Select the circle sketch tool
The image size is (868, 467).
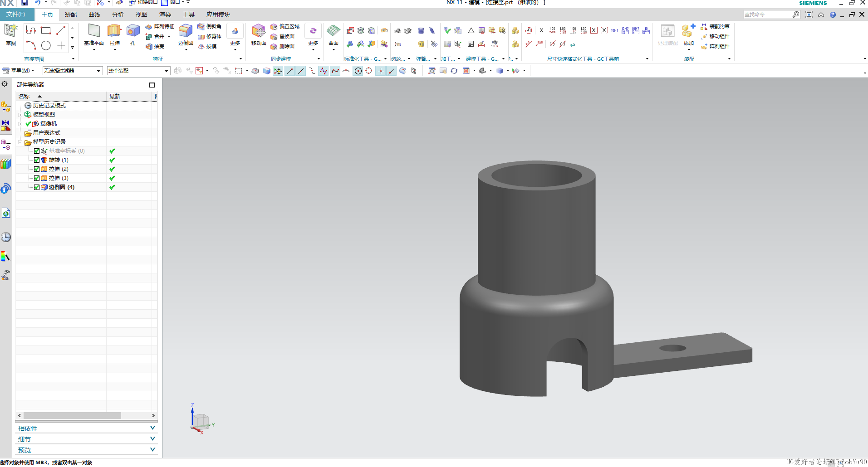pyautogui.click(x=46, y=45)
